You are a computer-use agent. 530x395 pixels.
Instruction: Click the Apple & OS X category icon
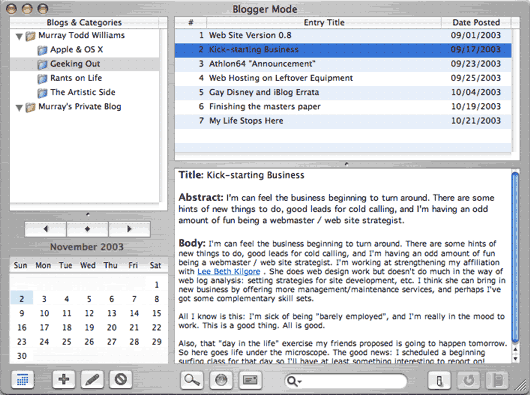pyautogui.click(x=42, y=51)
